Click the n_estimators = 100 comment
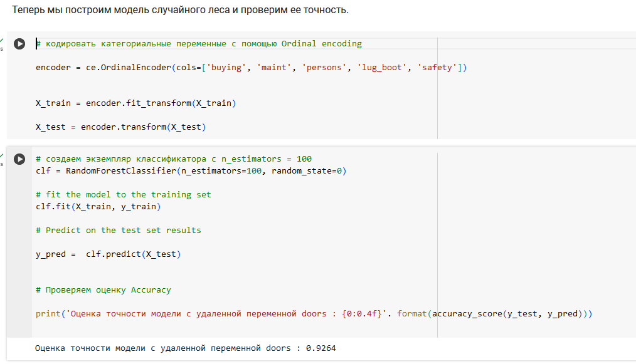 (x=174, y=159)
